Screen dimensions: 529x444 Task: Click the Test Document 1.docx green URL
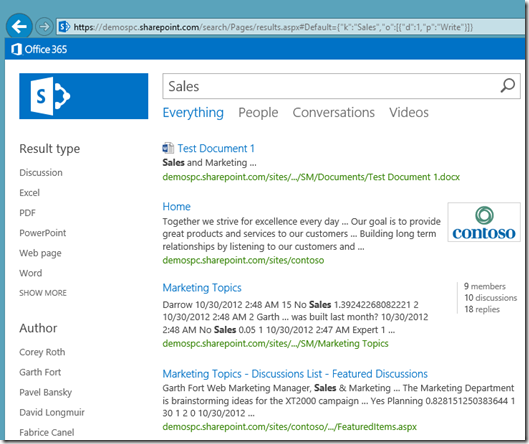click(311, 177)
